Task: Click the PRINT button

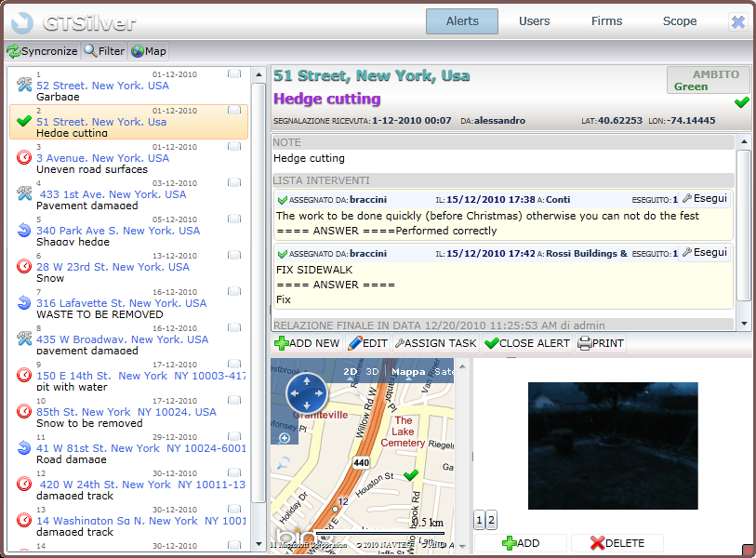Action: point(601,343)
